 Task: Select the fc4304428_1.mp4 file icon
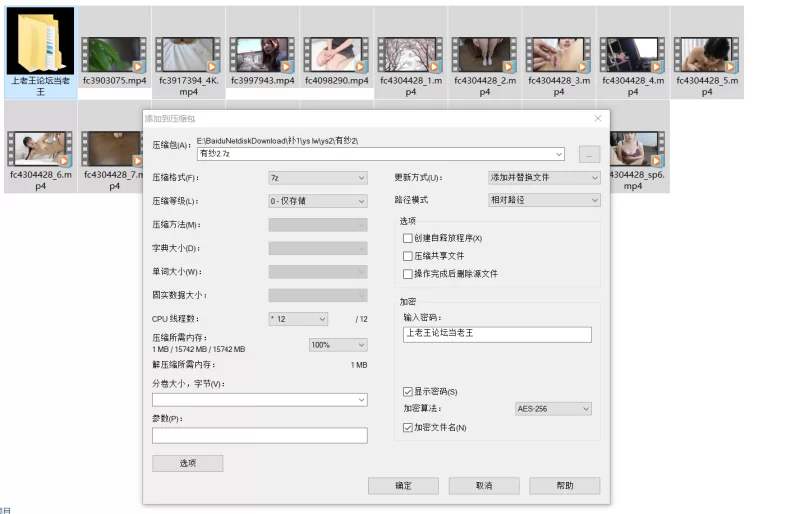click(x=410, y=54)
